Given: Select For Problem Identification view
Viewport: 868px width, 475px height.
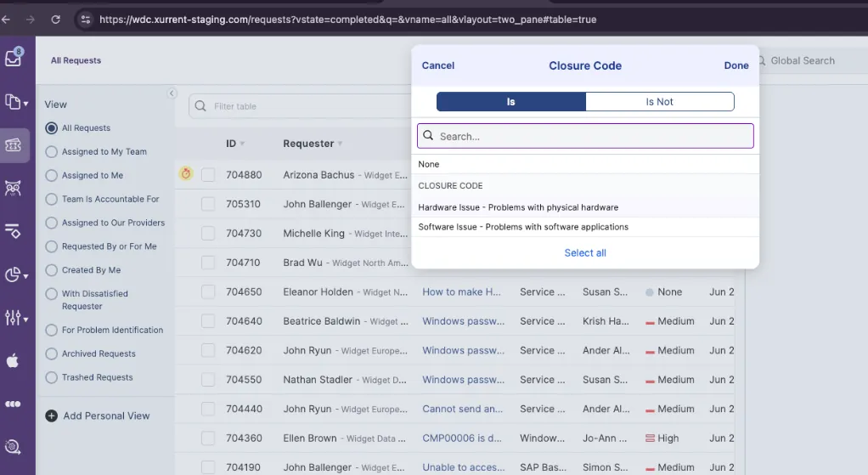Looking at the screenshot, I should pyautogui.click(x=52, y=330).
